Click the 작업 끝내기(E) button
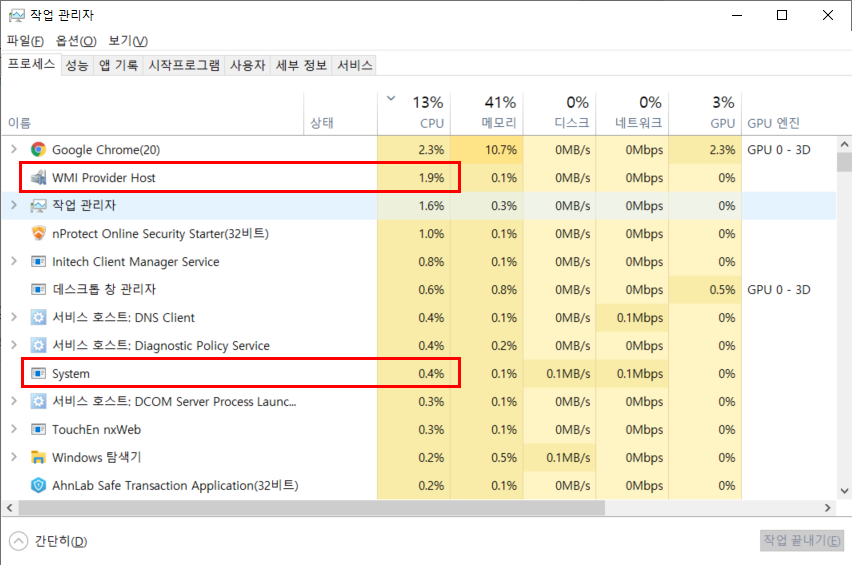This screenshot has width=852, height=565. pyautogui.click(x=801, y=541)
